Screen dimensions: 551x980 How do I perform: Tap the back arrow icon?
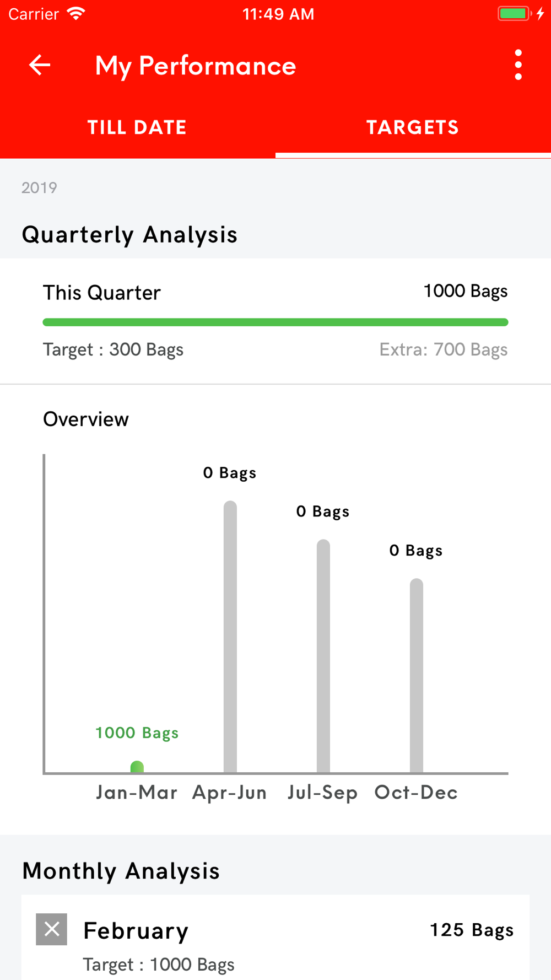click(x=40, y=65)
